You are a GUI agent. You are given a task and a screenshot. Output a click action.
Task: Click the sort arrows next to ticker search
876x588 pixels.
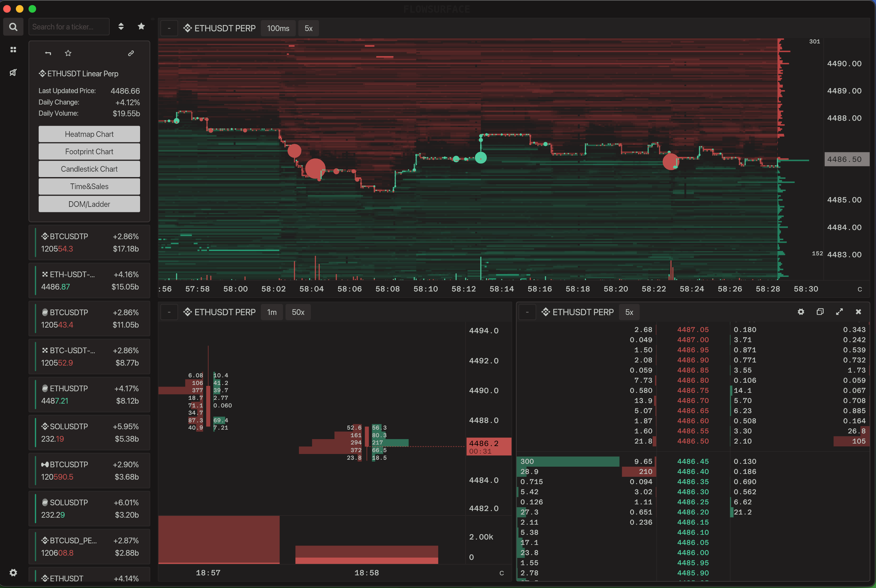(121, 26)
